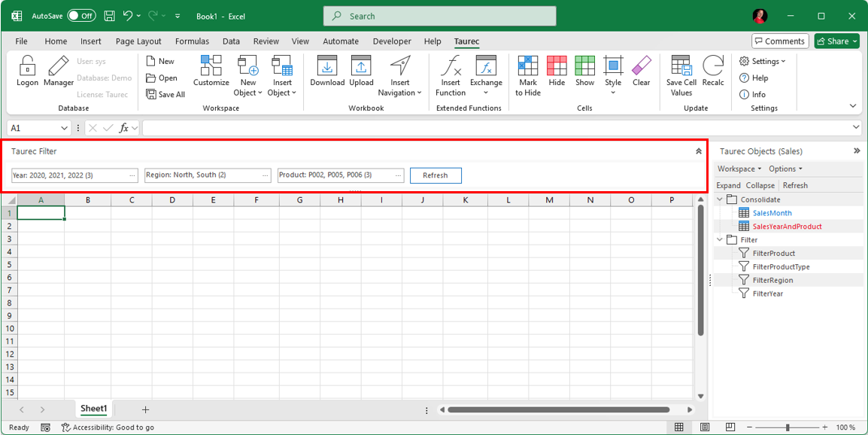The width and height of the screenshot is (868, 435).
Task: Click Save All in Workspace group
Action: click(165, 94)
